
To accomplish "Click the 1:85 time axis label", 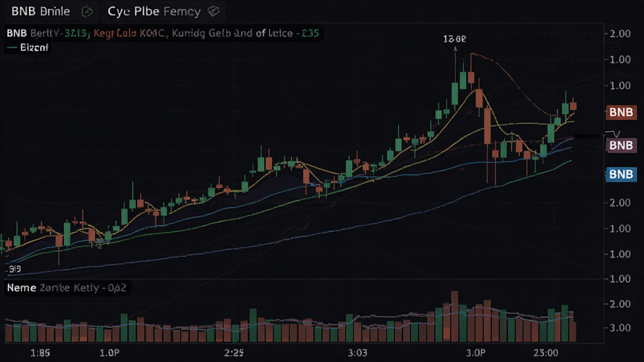I will point(40,353).
